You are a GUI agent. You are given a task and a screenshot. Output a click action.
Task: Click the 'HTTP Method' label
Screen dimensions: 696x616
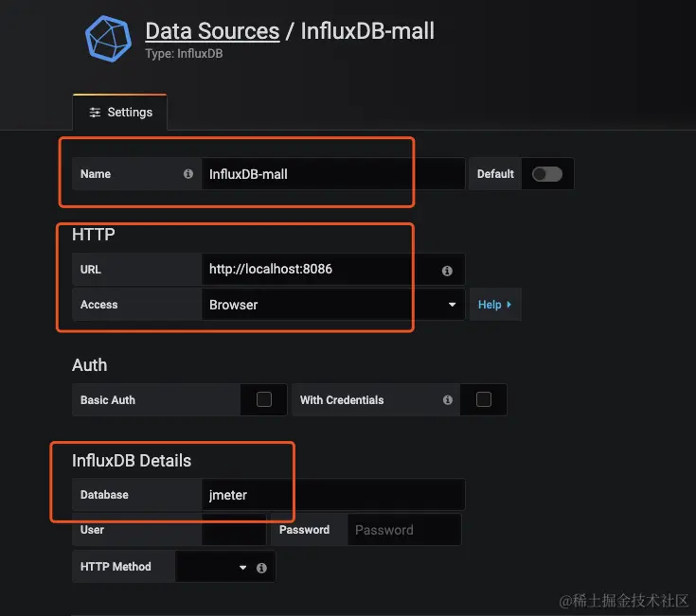[116, 567]
